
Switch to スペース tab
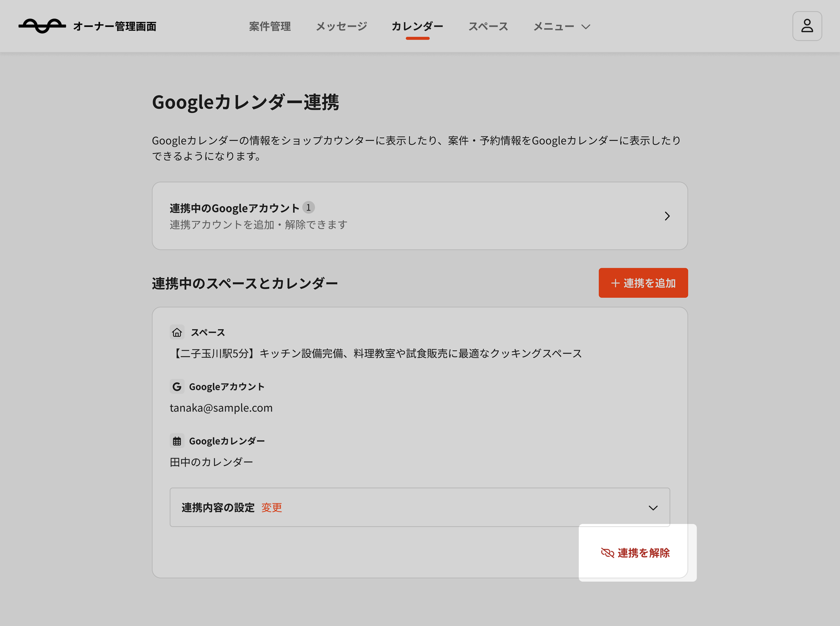coord(488,26)
